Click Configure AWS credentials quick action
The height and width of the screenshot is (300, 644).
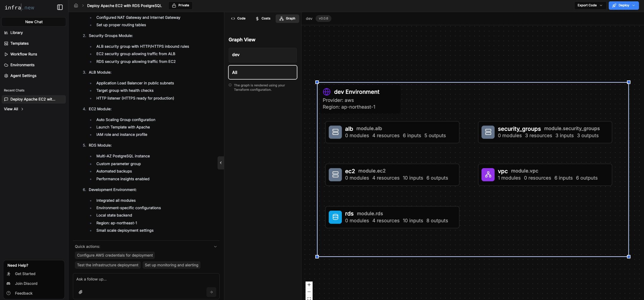pyautogui.click(x=115, y=255)
